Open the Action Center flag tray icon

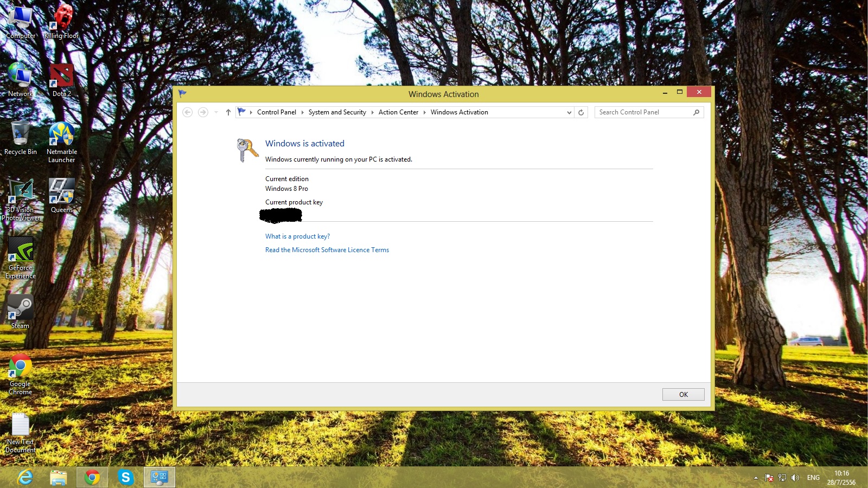click(x=769, y=478)
